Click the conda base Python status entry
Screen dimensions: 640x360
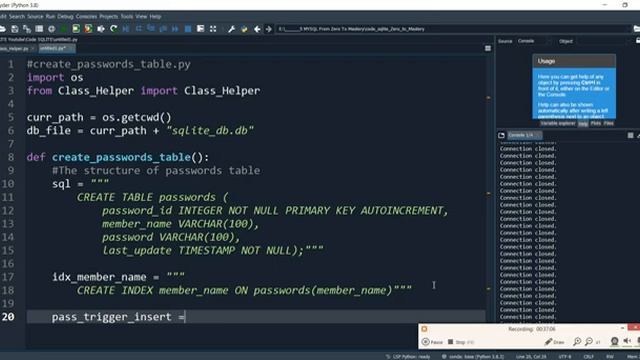473,357
